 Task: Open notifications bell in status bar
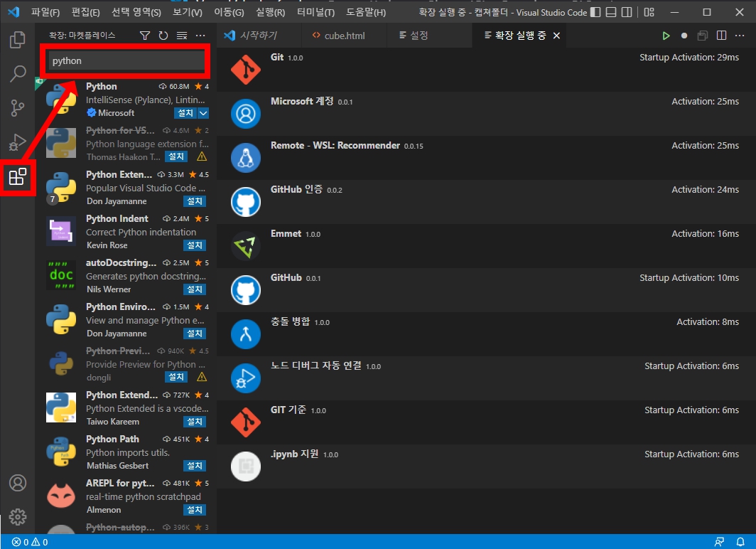click(740, 543)
